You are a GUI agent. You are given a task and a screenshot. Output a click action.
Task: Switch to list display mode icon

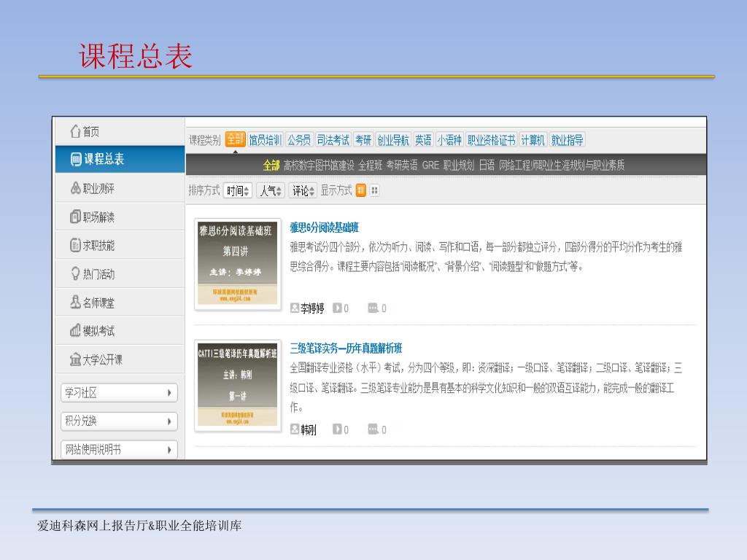pyautogui.click(x=361, y=190)
